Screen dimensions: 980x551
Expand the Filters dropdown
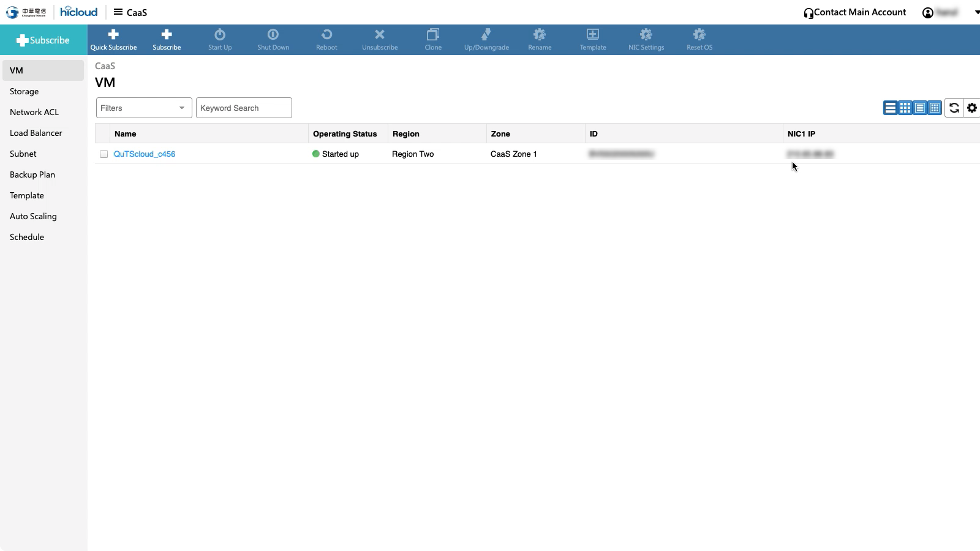pyautogui.click(x=143, y=108)
